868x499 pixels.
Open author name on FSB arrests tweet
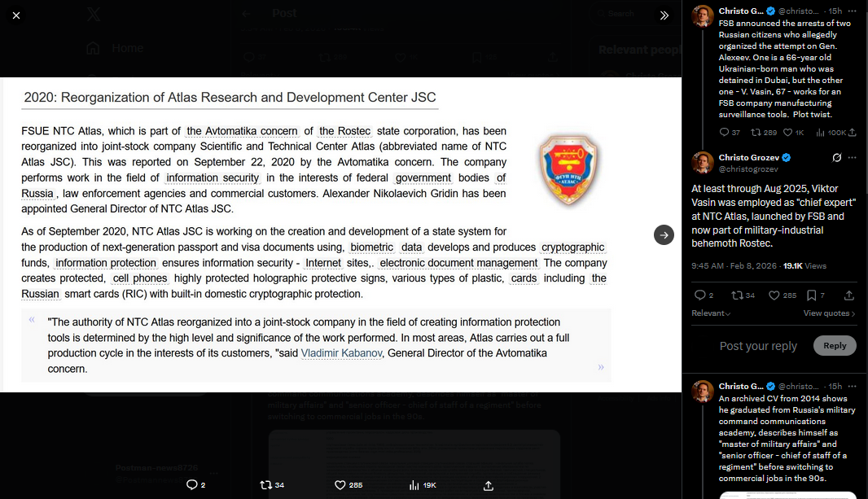pyautogui.click(x=741, y=11)
